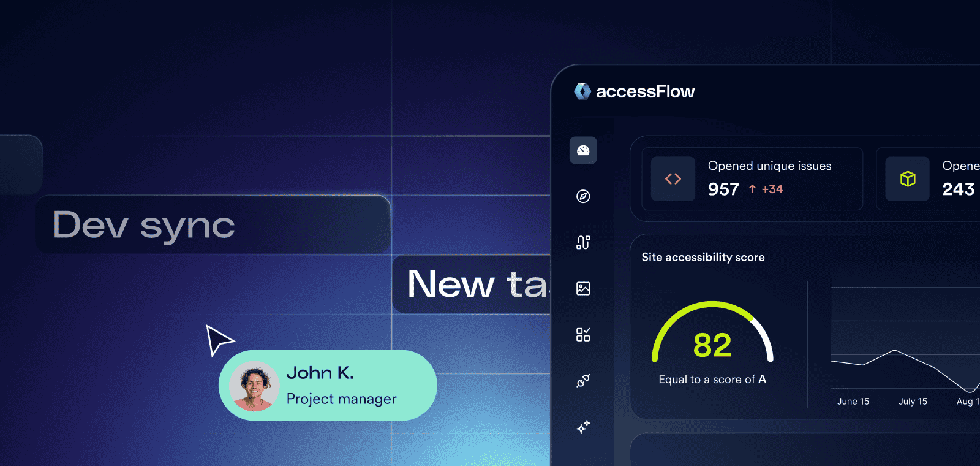
Task: Select the Dev sync card
Action: click(213, 224)
